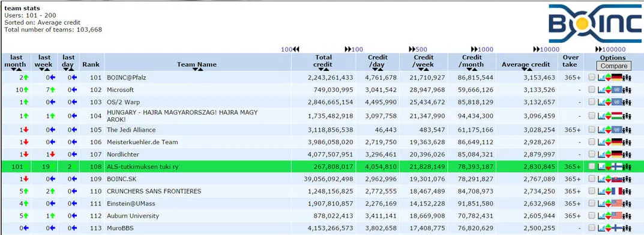Click the BOINC logo
The height and width of the screenshot is (235, 644).
pos(595,23)
